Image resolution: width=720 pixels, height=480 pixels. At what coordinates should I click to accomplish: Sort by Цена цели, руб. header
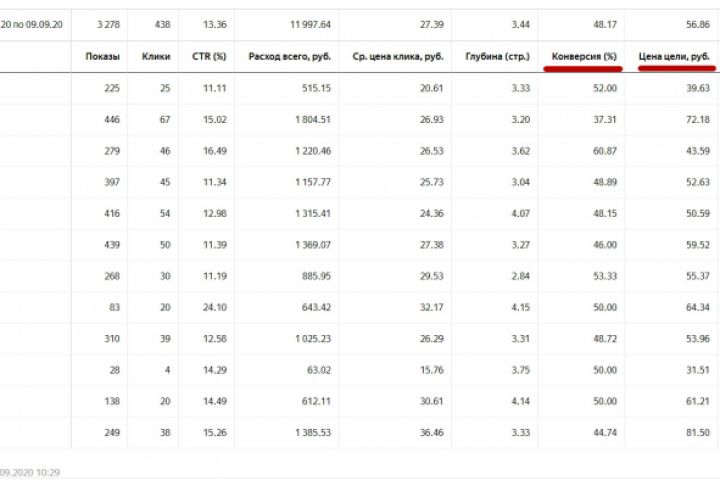pos(674,57)
